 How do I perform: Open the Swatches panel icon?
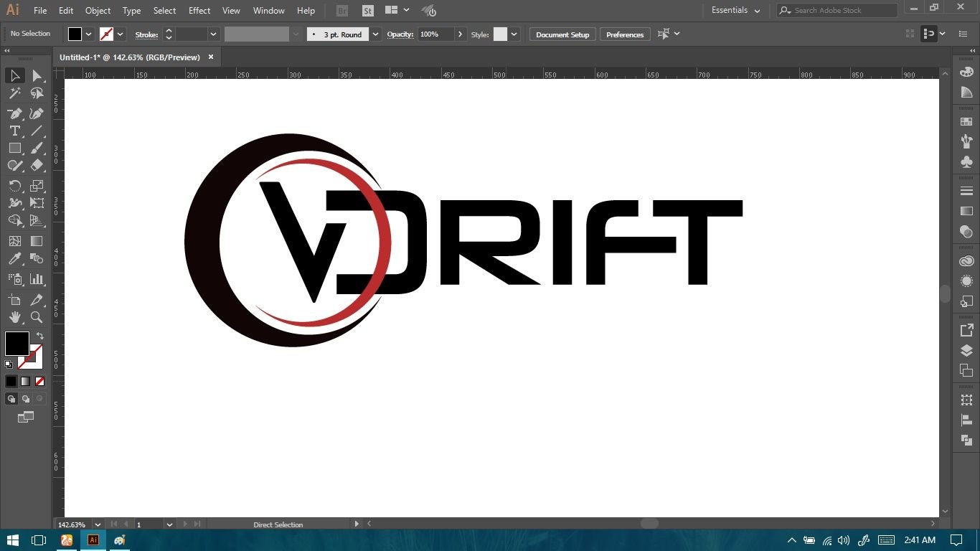(966, 122)
